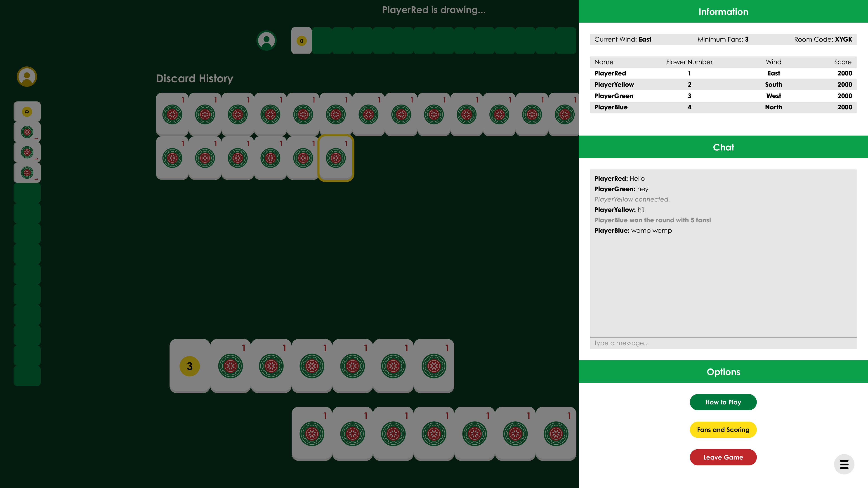Focus the chat message input field
Screen dimensions: 868x488
pos(723,343)
